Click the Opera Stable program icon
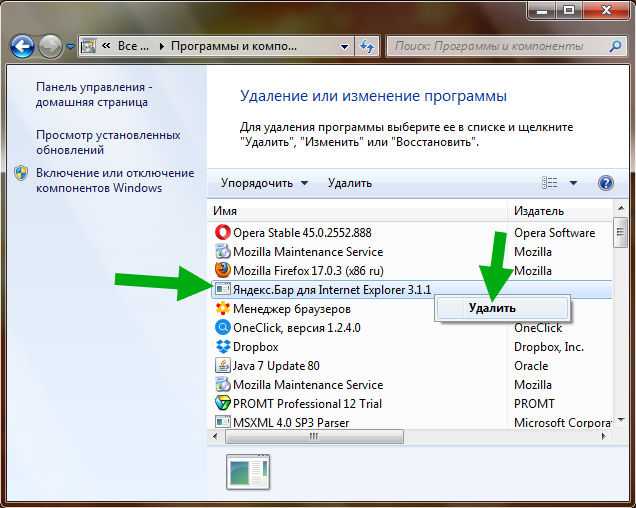This screenshot has width=636, height=508. pyautogui.click(x=222, y=232)
